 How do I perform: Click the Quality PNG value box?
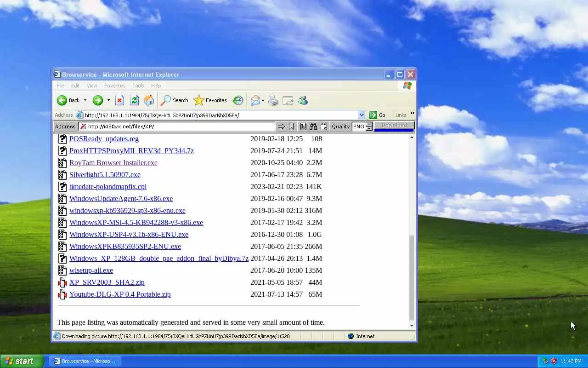pyautogui.click(x=359, y=126)
